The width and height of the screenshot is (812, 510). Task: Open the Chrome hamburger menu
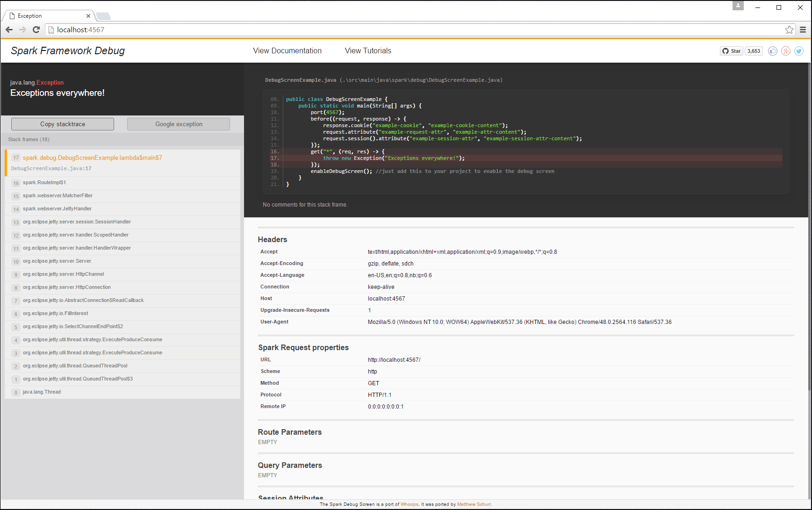click(803, 30)
